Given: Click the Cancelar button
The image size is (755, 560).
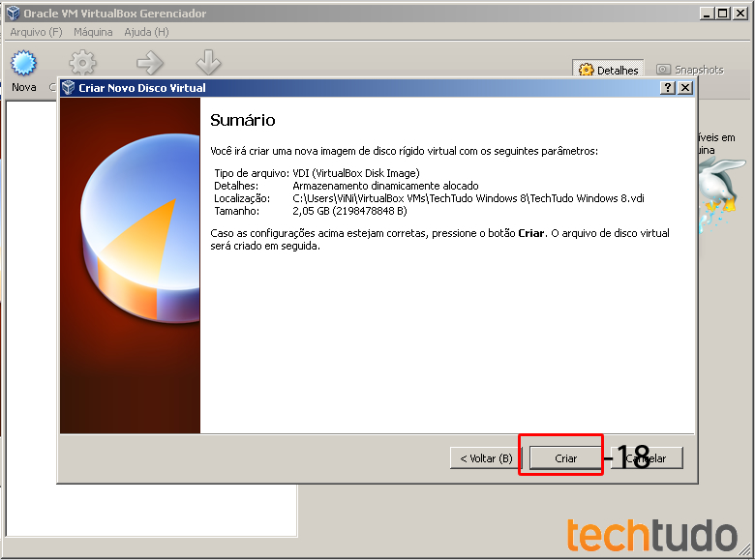Looking at the screenshot, I should 647,458.
